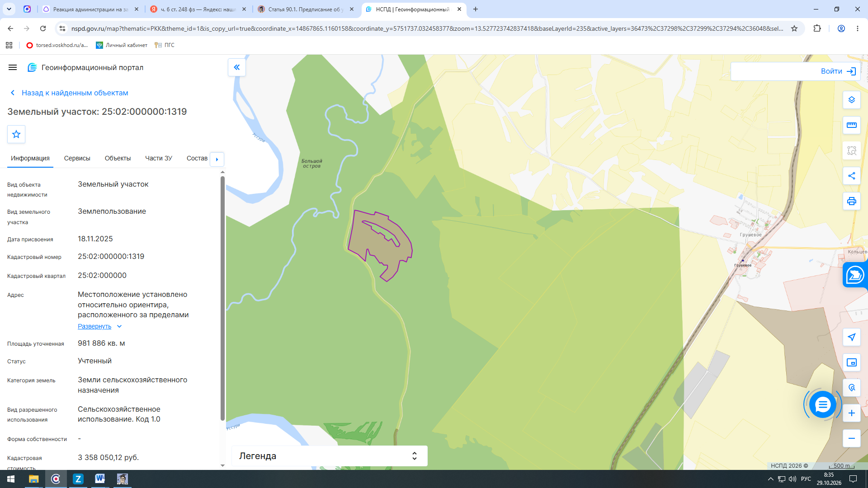Zoom in the map with plus

tap(851, 413)
